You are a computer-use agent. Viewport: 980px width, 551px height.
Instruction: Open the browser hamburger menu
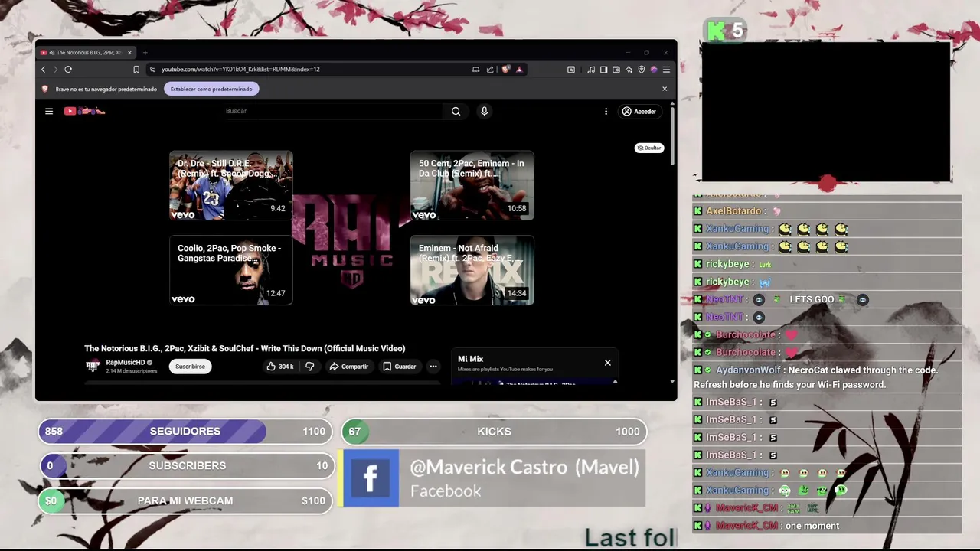pyautogui.click(x=666, y=70)
